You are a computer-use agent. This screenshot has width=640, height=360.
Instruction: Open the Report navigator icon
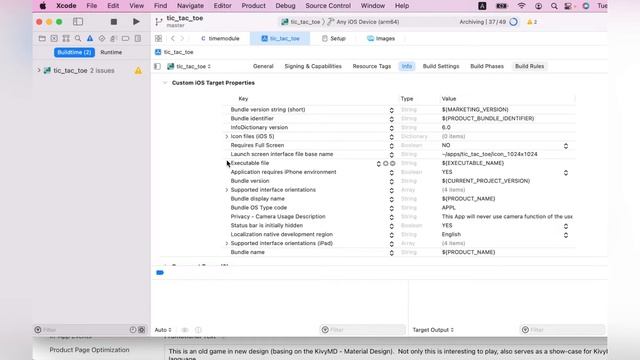coord(138,38)
